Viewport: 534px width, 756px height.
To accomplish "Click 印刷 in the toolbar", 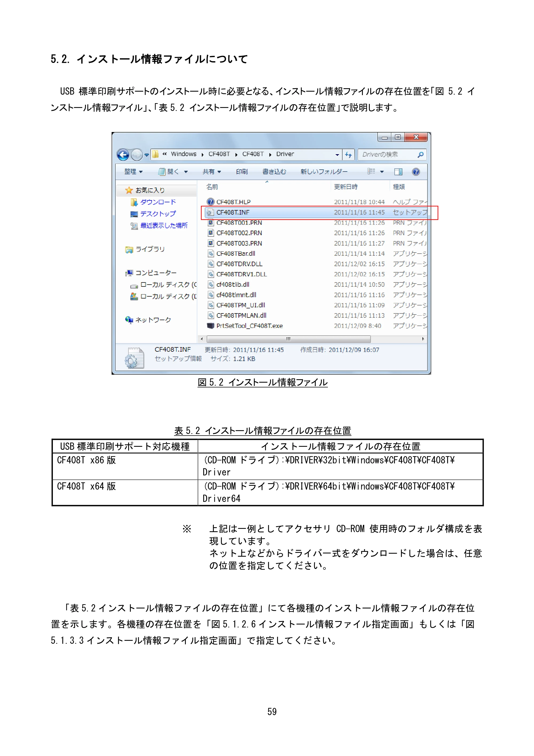I will (241, 172).
